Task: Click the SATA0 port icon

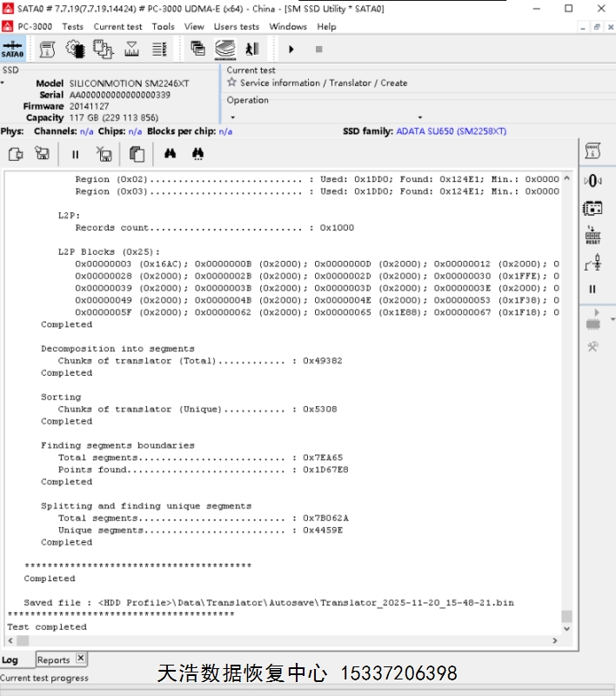Action: [12, 49]
